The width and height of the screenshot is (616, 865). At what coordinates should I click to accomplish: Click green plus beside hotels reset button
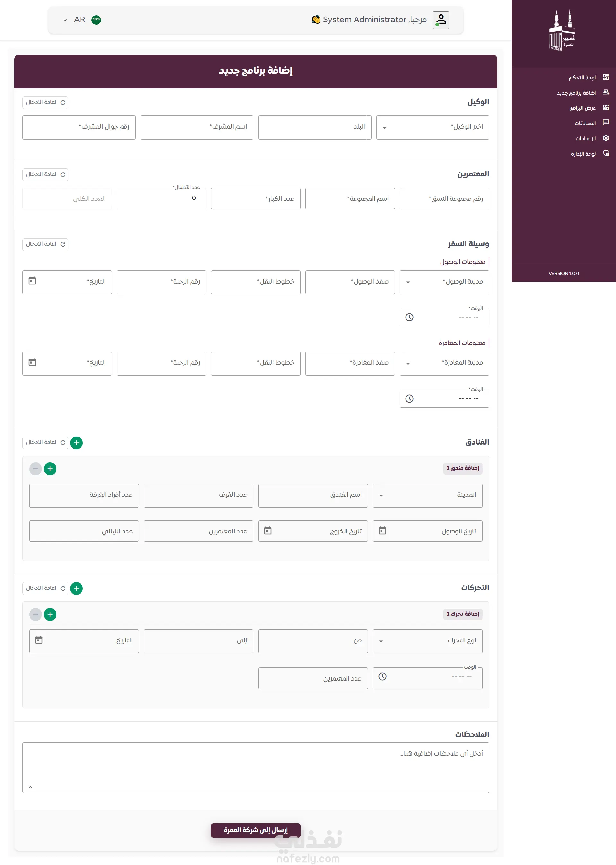point(76,443)
